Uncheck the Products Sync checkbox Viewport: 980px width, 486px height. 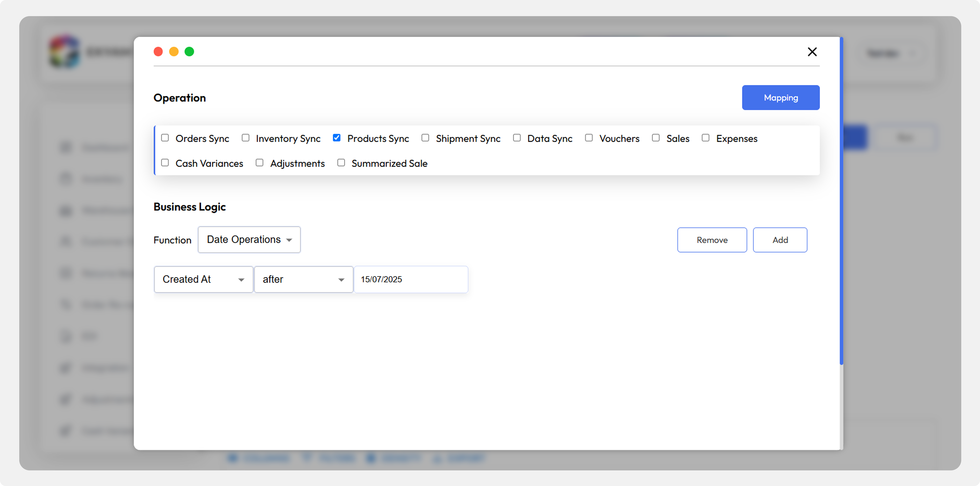coord(337,138)
